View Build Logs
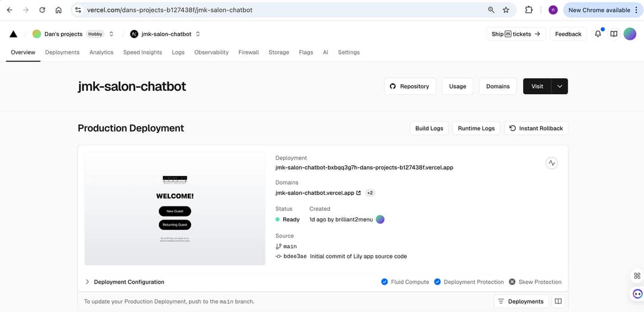 coord(429,128)
